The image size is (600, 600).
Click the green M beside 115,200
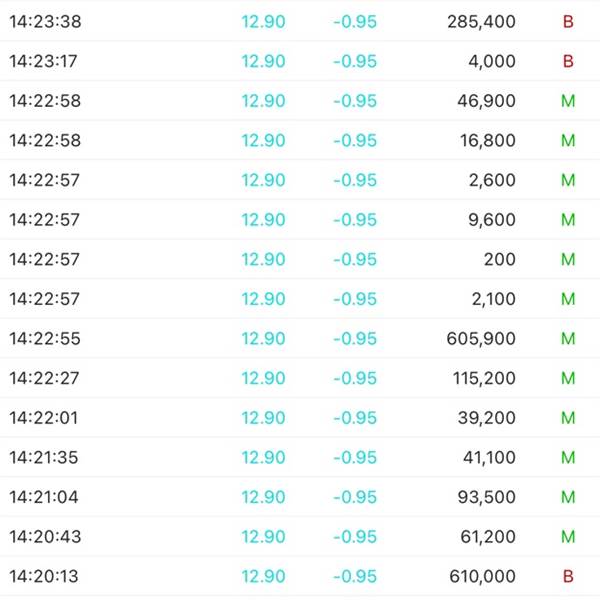[568, 378]
